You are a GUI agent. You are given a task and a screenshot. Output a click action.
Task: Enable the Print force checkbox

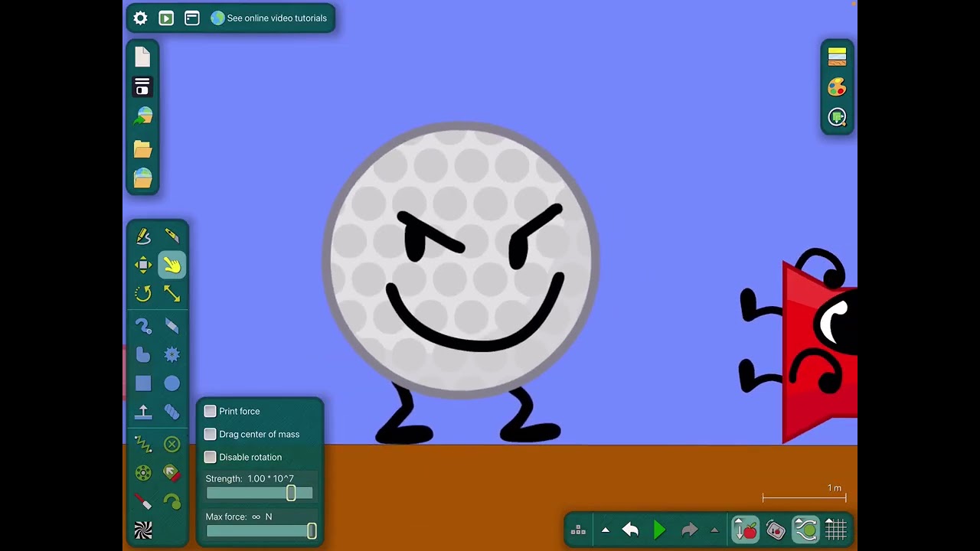point(210,411)
